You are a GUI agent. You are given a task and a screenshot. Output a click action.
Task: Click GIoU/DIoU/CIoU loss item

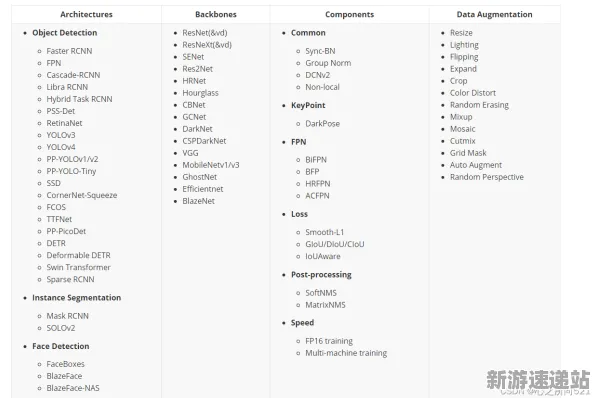click(x=334, y=244)
